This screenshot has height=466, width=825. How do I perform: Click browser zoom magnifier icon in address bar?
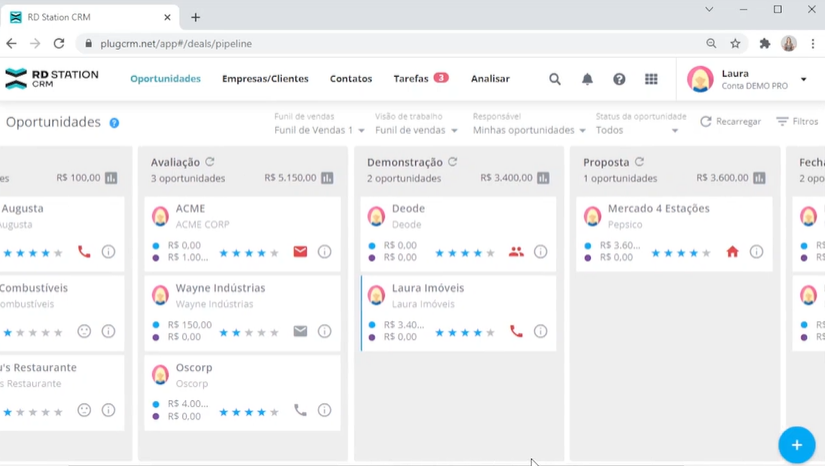click(x=711, y=44)
